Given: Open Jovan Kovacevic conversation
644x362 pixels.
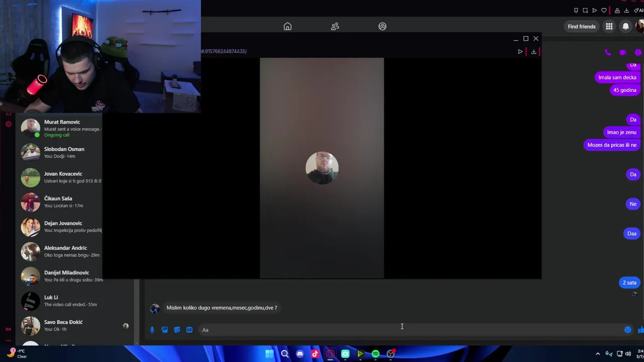Looking at the screenshot, I should point(60,177).
